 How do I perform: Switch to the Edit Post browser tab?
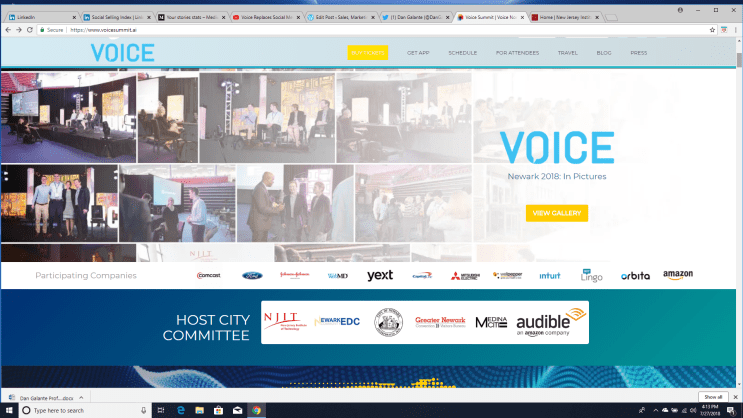tap(342, 17)
